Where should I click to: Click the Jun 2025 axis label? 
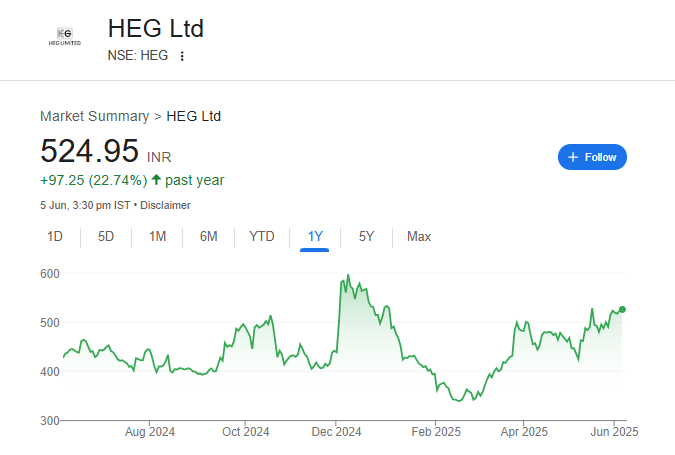pos(614,432)
